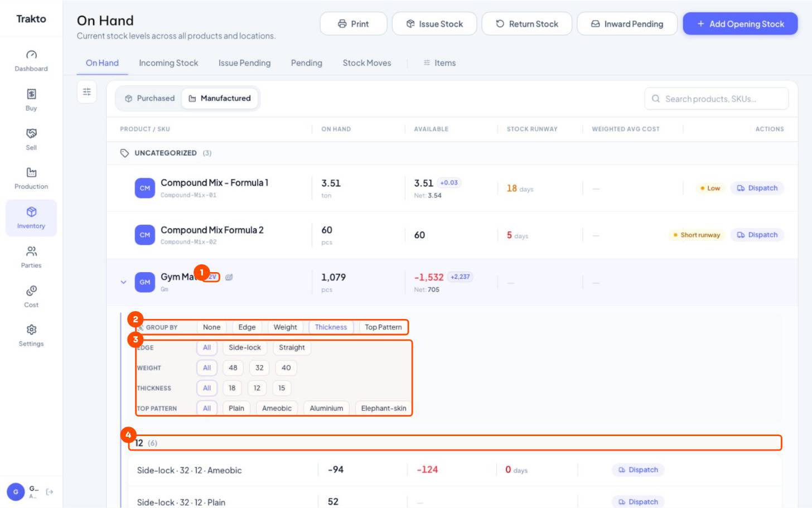Collapse the Gym Mat row chevron
Viewport: 812px width, 508px height.
(x=123, y=282)
